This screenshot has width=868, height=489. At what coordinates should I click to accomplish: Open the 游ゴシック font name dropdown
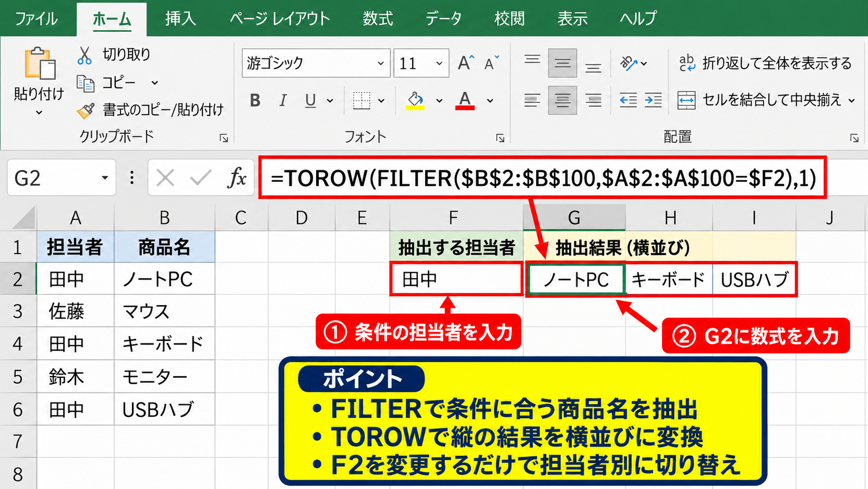[x=381, y=63]
